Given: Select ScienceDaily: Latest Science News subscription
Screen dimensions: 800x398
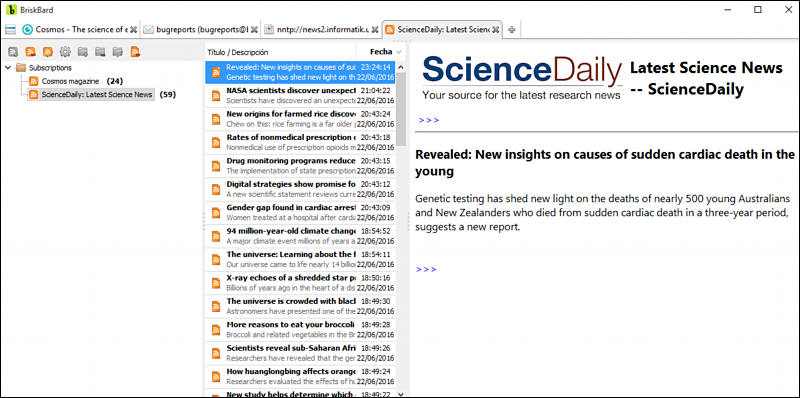Looking at the screenshot, I should [97, 94].
